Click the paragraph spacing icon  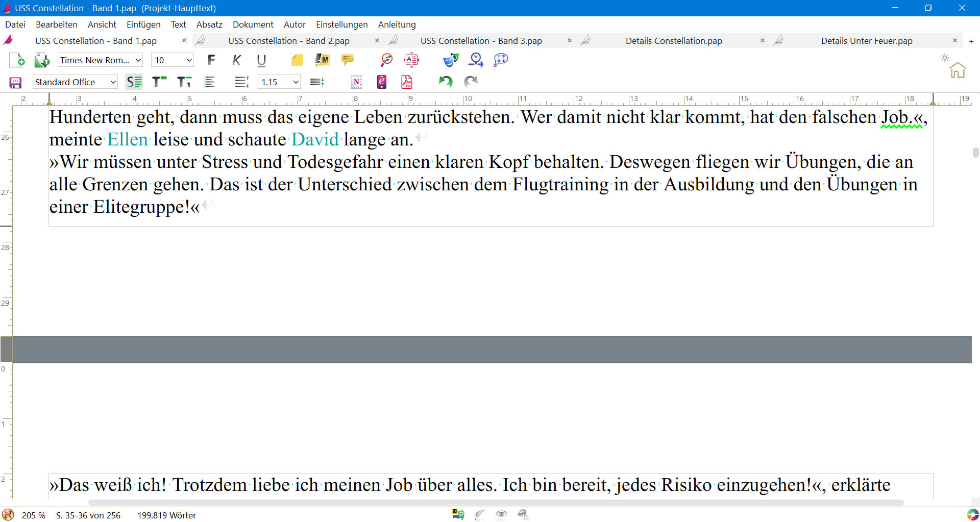pos(317,82)
